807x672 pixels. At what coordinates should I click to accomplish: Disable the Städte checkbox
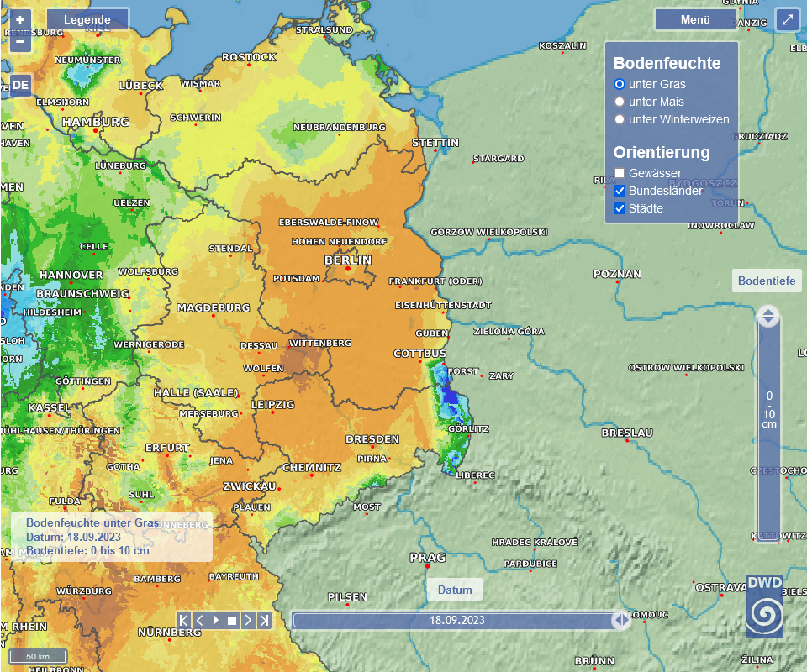pyautogui.click(x=620, y=208)
